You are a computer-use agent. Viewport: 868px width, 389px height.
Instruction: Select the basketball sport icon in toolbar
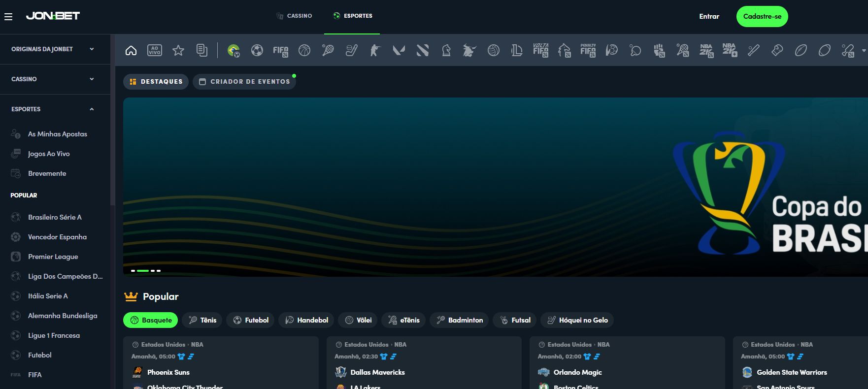pyautogui.click(x=304, y=50)
